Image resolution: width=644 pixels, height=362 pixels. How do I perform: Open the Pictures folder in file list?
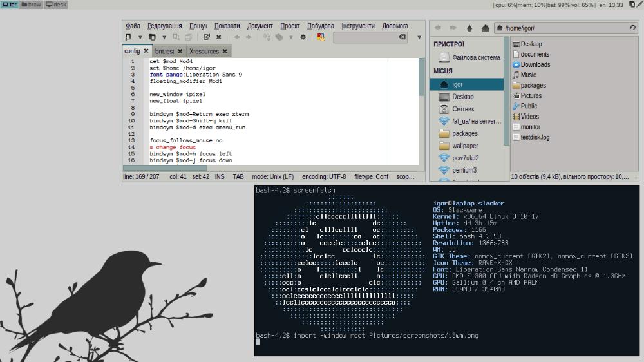click(x=527, y=95)
